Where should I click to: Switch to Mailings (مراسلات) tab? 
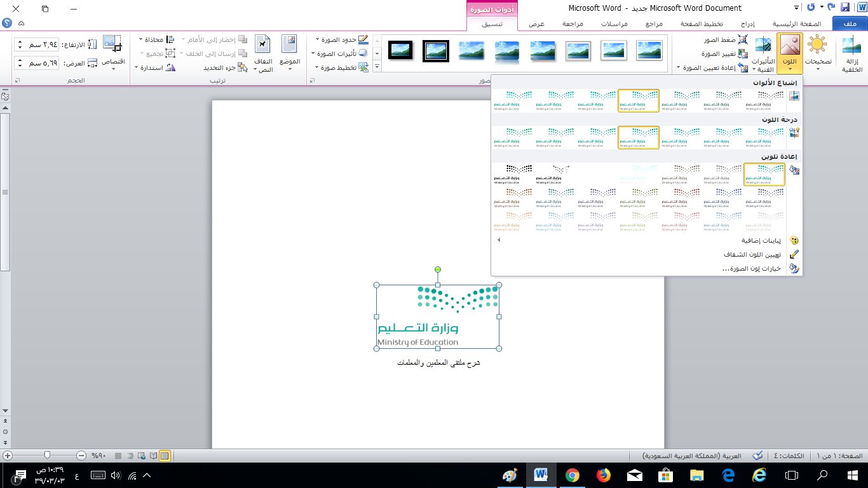click(615, 24)
